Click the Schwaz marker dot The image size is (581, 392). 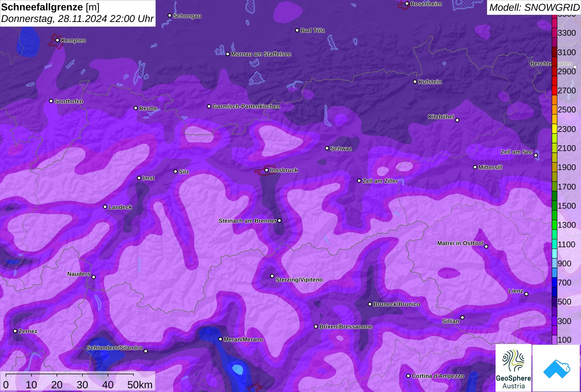(327, 148)
